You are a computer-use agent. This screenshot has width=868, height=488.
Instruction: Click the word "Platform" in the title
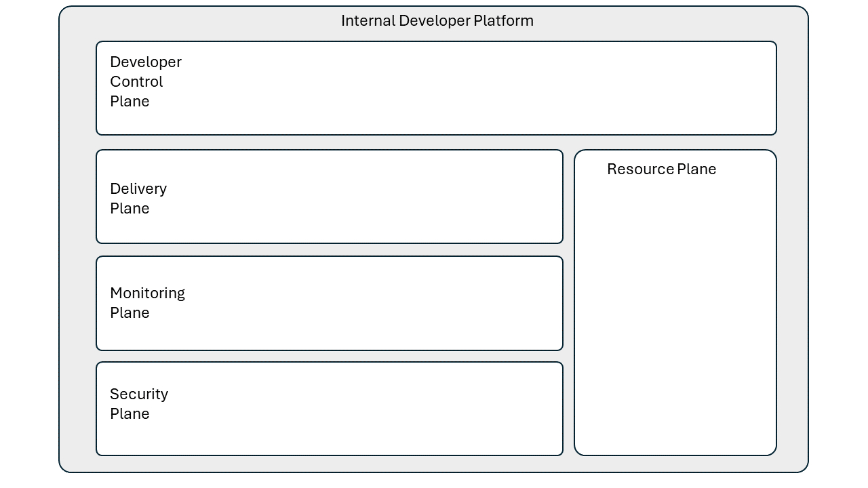[503, 21]
